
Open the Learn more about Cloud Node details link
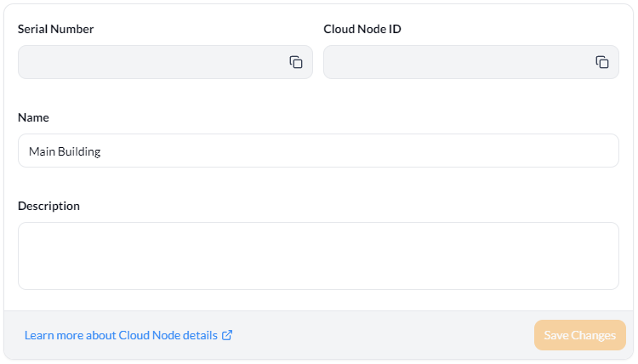[128, 335]
